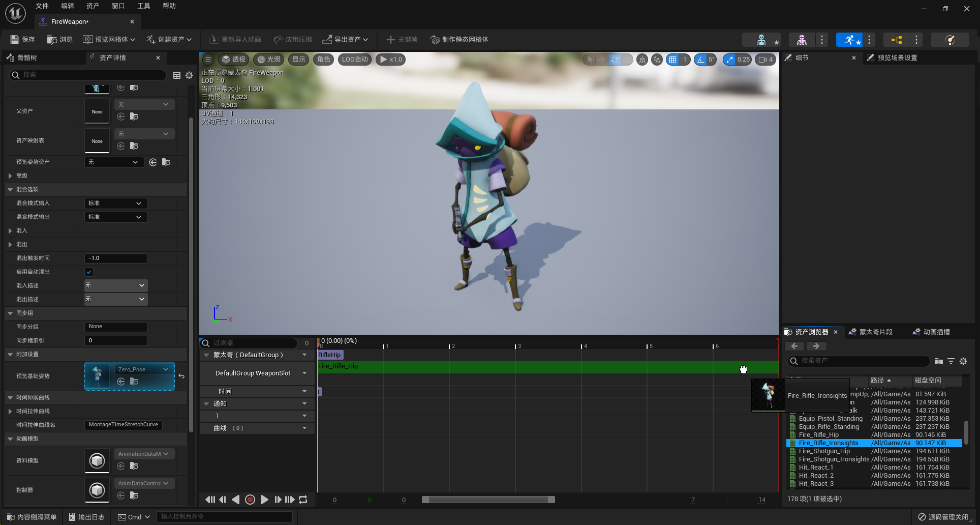Open the Zero_Pose preview pose dropdown

tap(144, 369)
